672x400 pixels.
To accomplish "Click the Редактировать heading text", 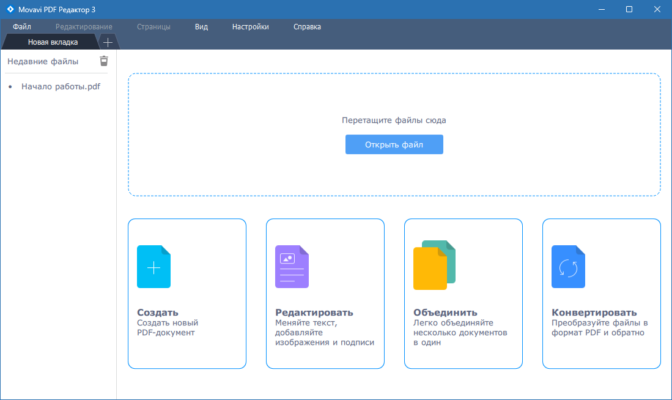I will tap(314, 312).
